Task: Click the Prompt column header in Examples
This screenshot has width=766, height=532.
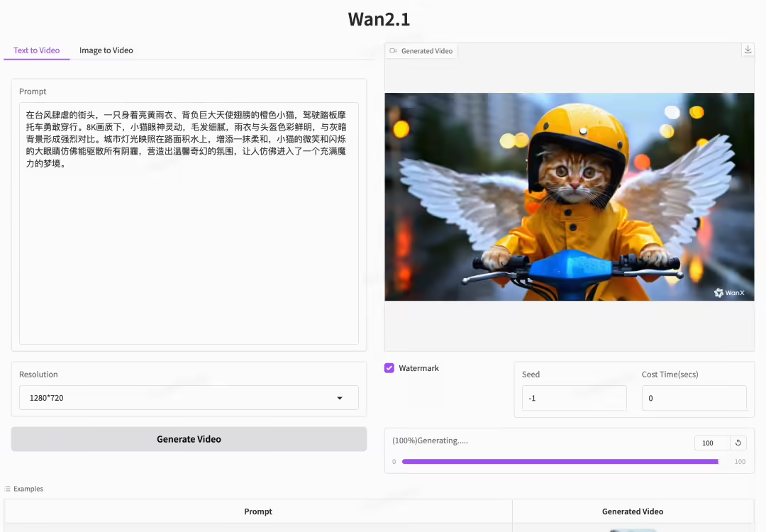Action: point(258,511)
